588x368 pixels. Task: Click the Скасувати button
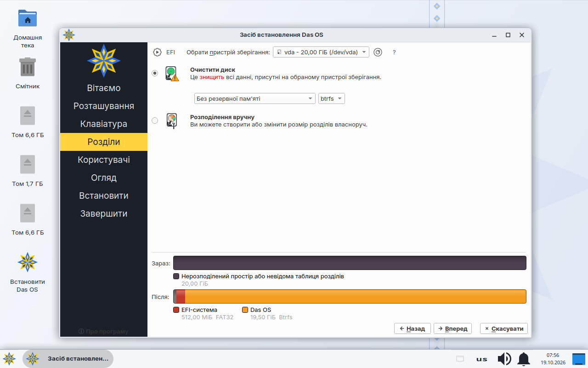[504, 328]
